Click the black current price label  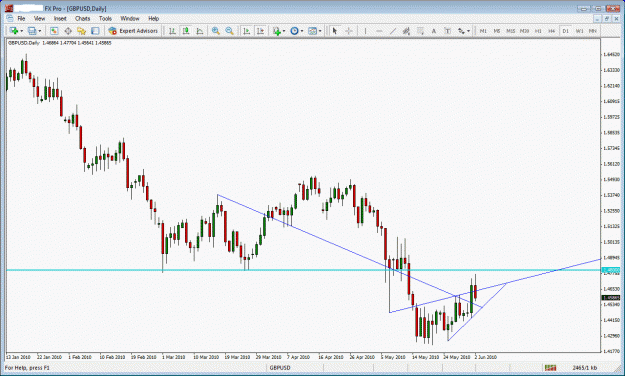click(611, 298)
